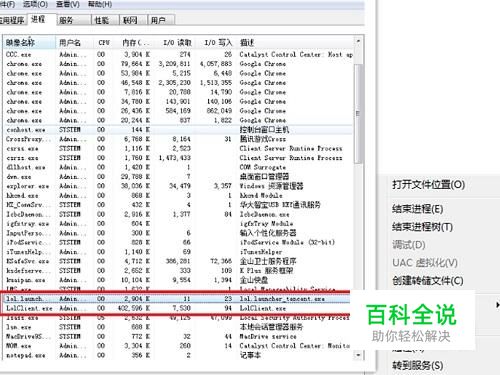Select the lsm.exe process row

[x=178, y=327]
